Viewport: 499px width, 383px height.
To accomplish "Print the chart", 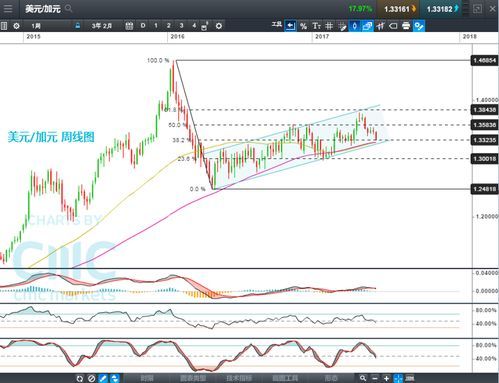I will [406, 26].
